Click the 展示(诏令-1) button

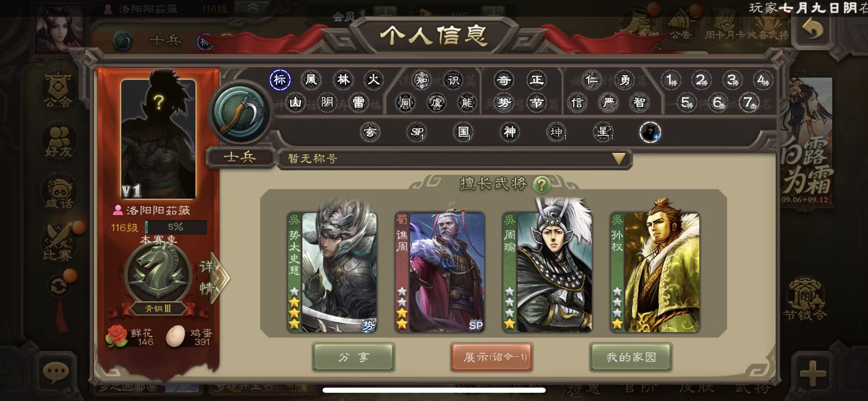[x=492, y=357]
